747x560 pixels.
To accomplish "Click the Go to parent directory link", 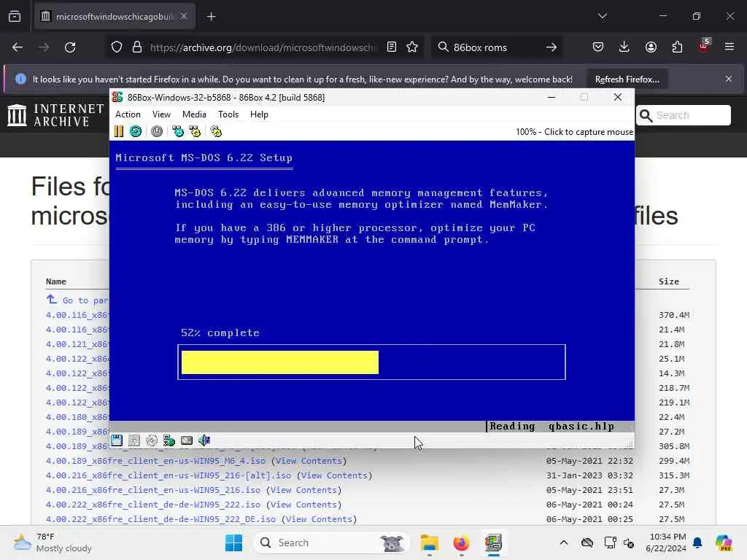I will click(x=77, y=300).
